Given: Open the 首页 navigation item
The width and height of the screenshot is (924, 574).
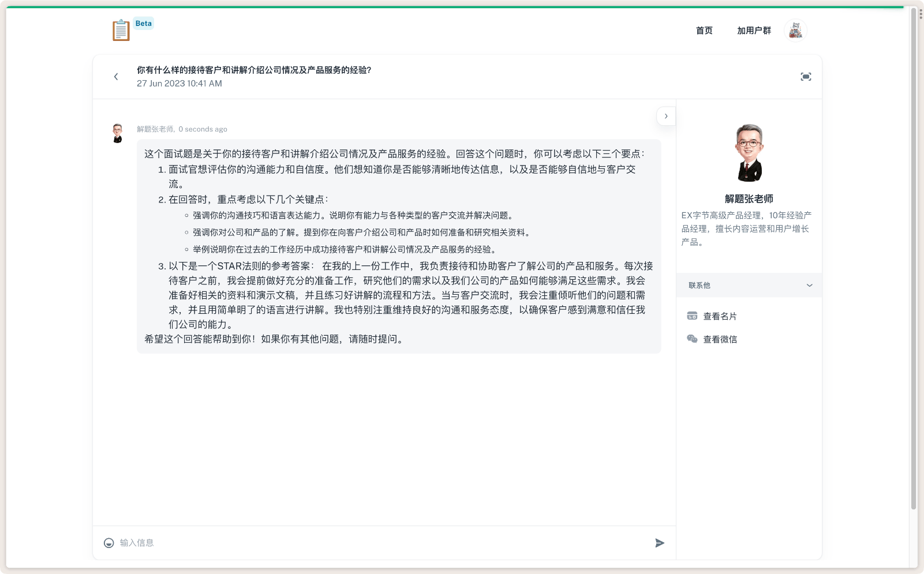Looking at the screenshot, I should coord(704,30).
